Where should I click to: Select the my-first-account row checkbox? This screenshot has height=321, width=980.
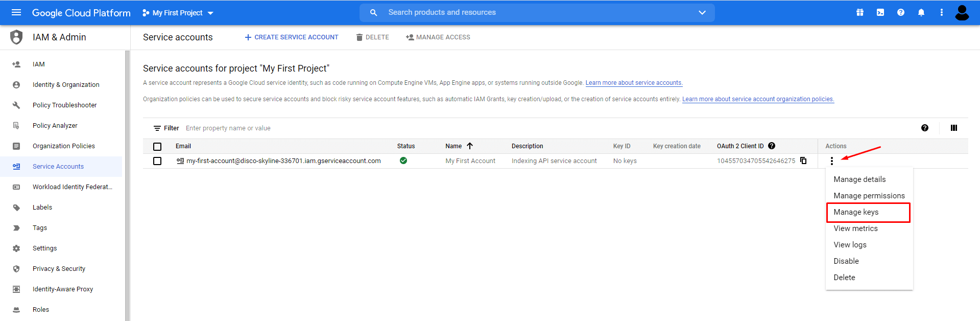pos(157,161)
